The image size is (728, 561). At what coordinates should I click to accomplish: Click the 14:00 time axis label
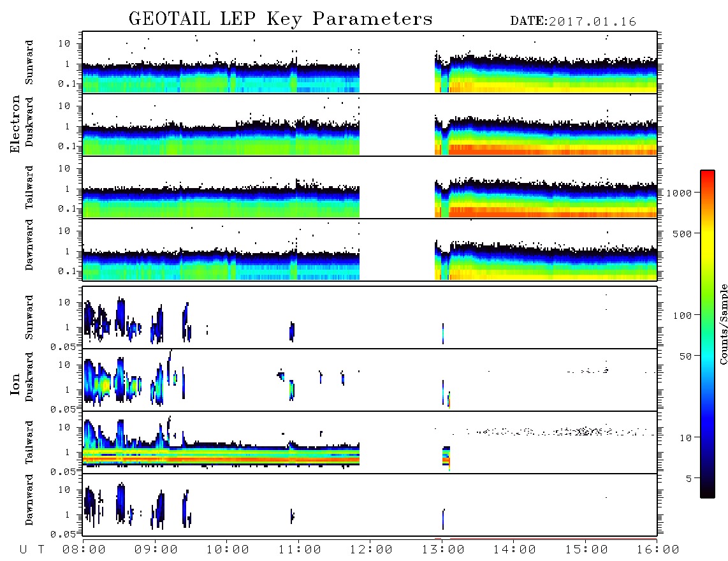(514, 550)
